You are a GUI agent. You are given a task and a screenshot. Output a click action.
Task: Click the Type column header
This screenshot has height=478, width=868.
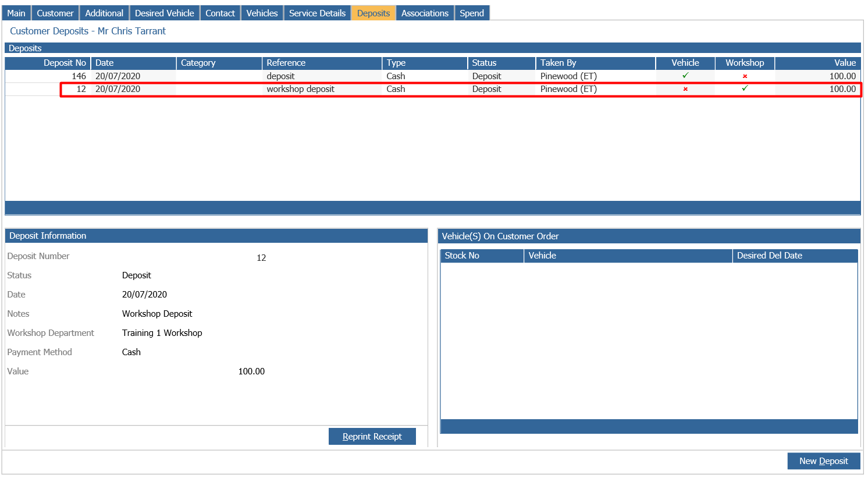[425, 63]
